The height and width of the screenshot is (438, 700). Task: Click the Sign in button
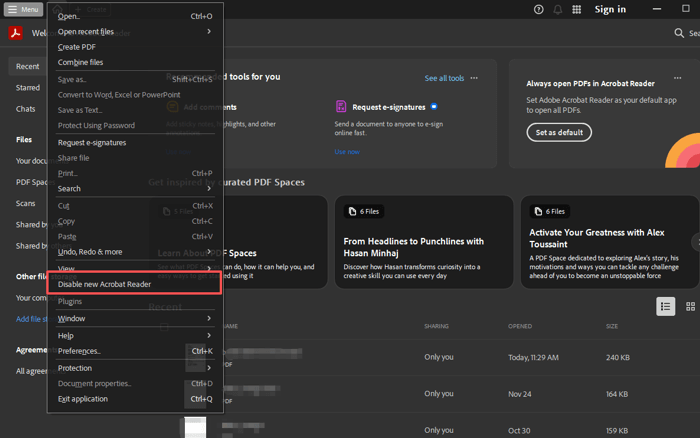tap(610, 9)
